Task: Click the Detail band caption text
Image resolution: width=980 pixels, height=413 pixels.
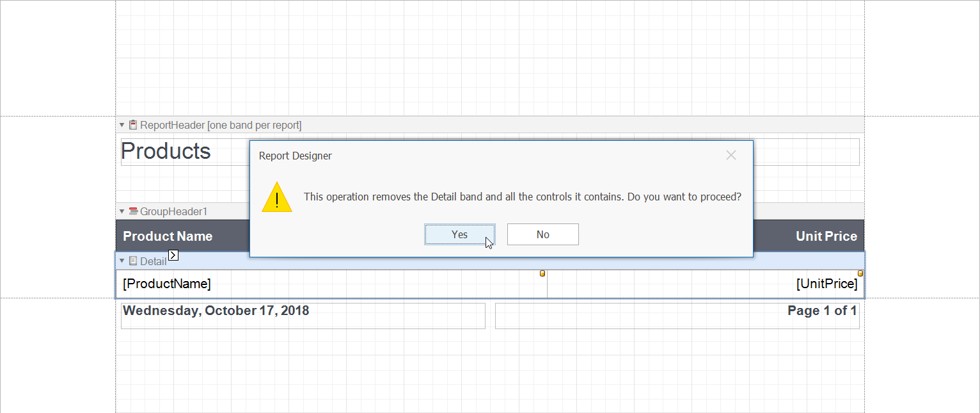Action: click(154, 261)
